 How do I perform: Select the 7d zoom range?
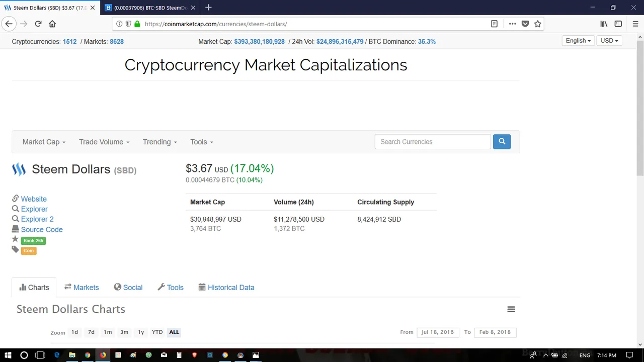[x=91, y=332]
